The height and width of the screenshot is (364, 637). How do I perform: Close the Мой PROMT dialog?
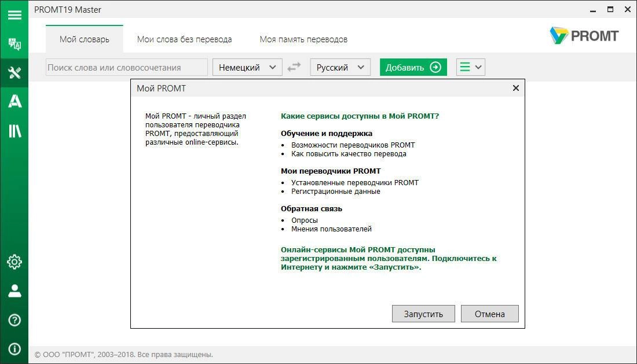point(516,88)
